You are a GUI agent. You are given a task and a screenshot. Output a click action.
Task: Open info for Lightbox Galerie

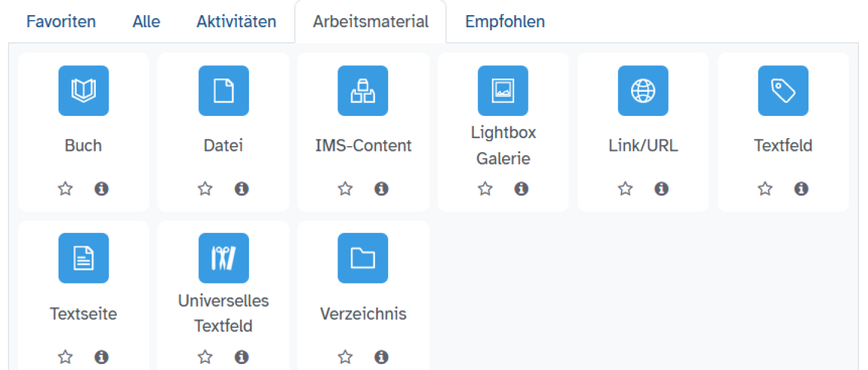pos(521,188)
